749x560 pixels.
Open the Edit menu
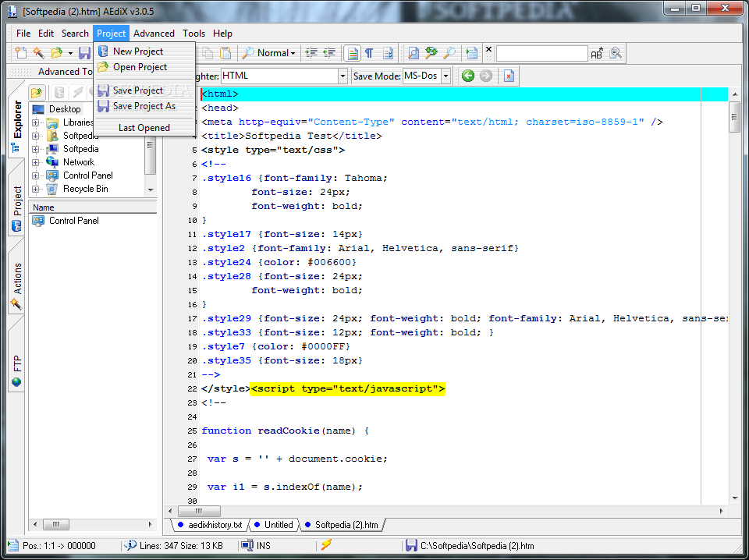(46, 34)
